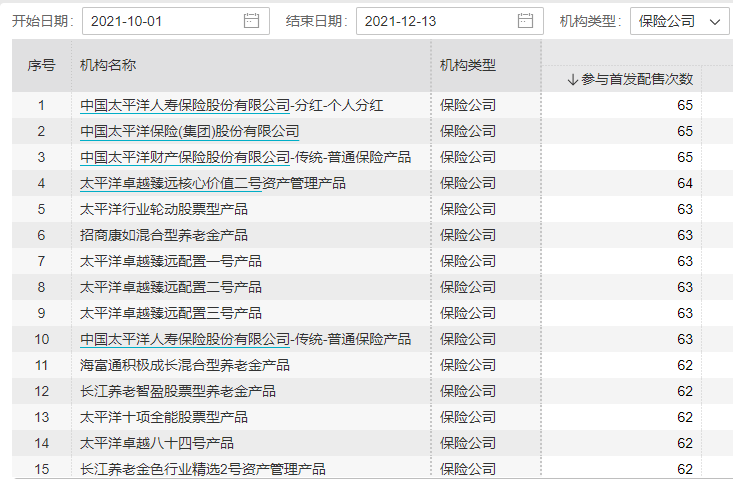This screenshot has width=733, height=479.
Task: Click the 结束日期 field showing 2021-12-13
Action: 450,21
